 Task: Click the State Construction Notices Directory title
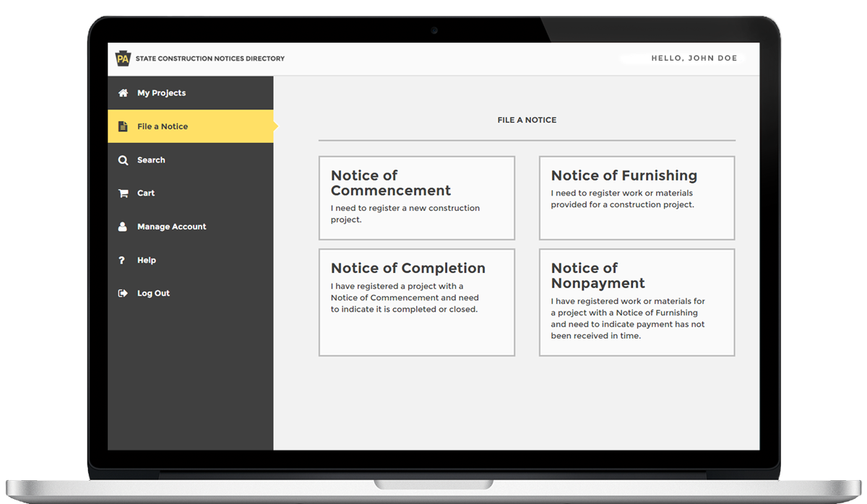210,58
